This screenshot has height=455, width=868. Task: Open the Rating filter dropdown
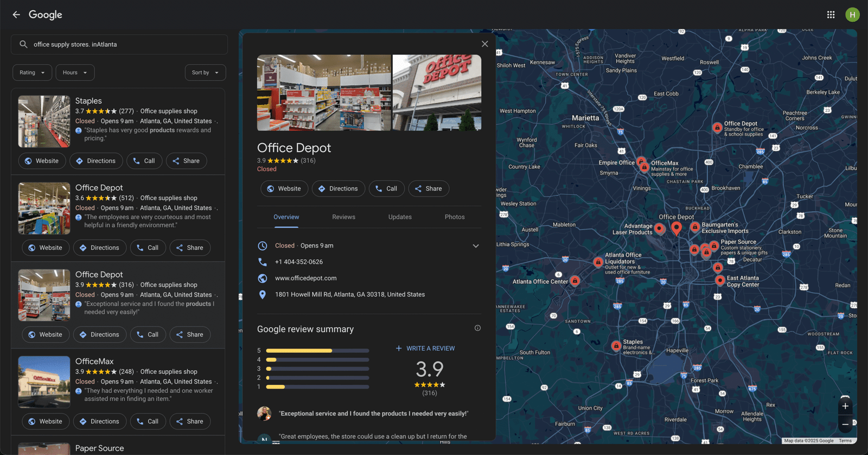click(x=33, y=73)
